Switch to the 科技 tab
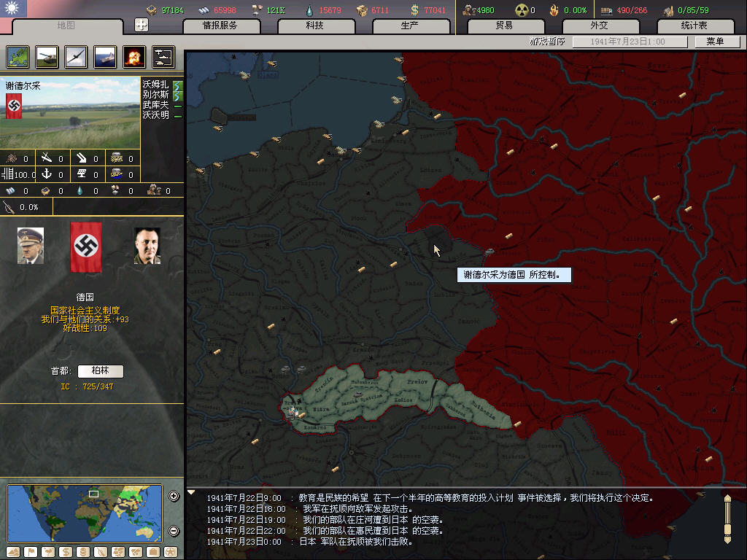The image size is (747, 560). (x=314, y=26)
